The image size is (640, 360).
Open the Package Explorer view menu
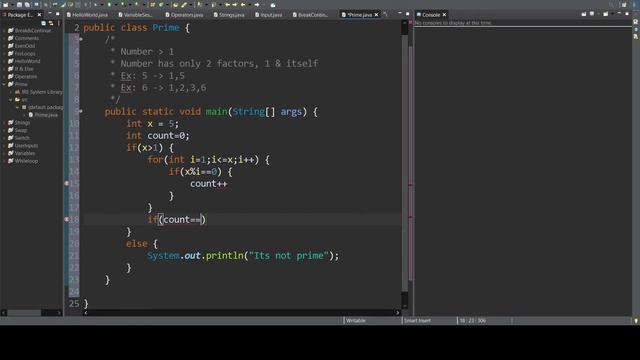point(59,23)
